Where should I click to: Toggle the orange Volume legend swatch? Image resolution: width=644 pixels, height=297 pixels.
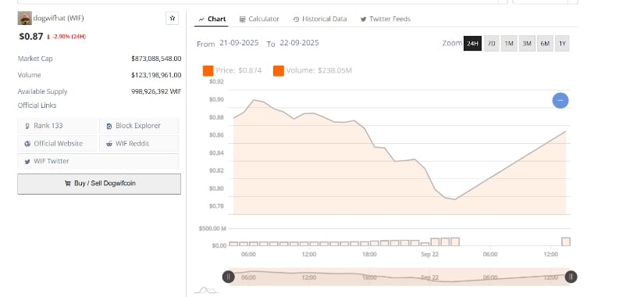point(279,71)
